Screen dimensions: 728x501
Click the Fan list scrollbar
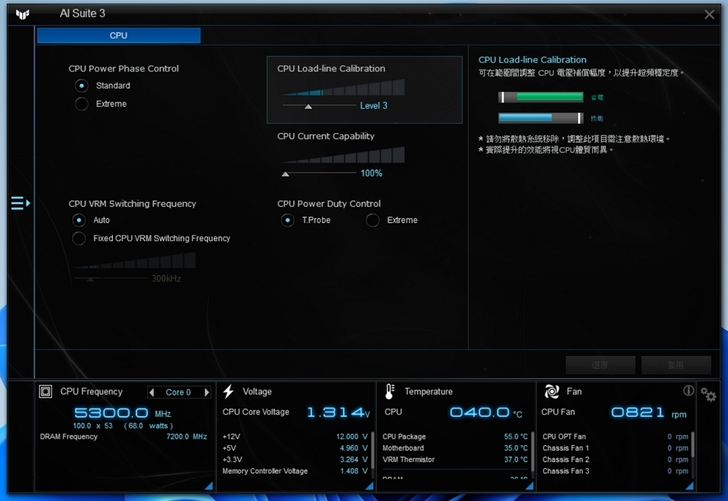click(692, 444)
